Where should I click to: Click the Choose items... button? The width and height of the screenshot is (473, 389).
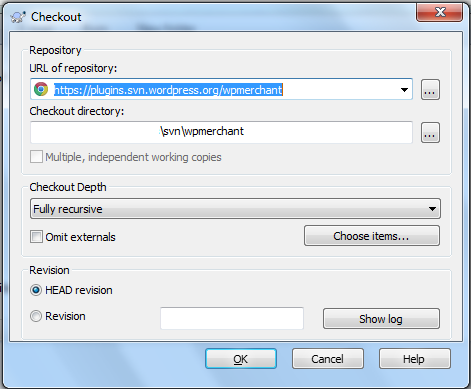pos(372,236)
